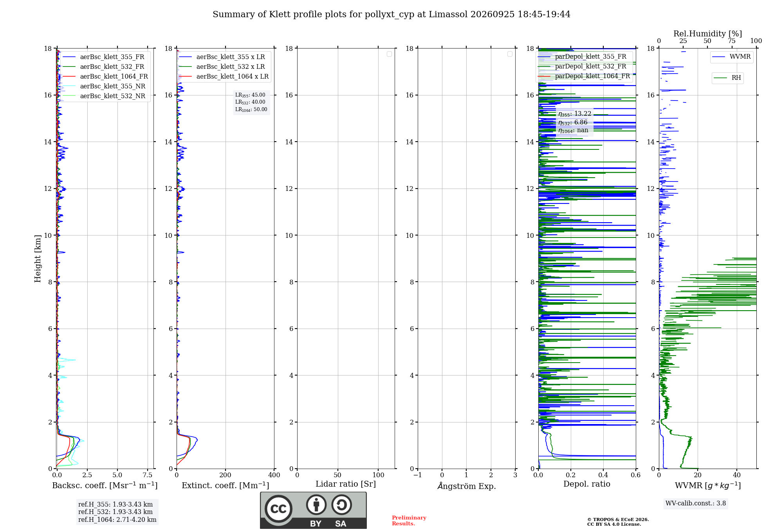Viewport: 783px width, 532px height.
Task: Click the η532: 6.86 value
Action: click(x=573, y=122)
